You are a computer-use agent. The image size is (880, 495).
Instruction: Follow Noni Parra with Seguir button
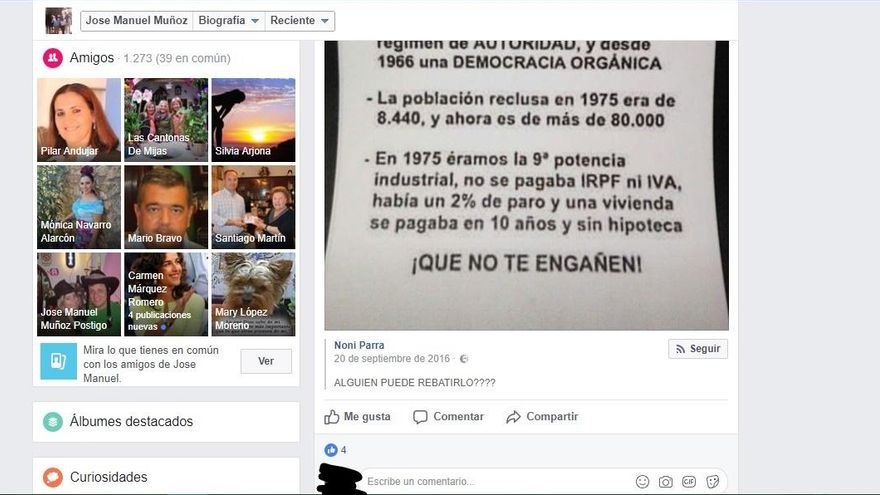click(698, 349)
